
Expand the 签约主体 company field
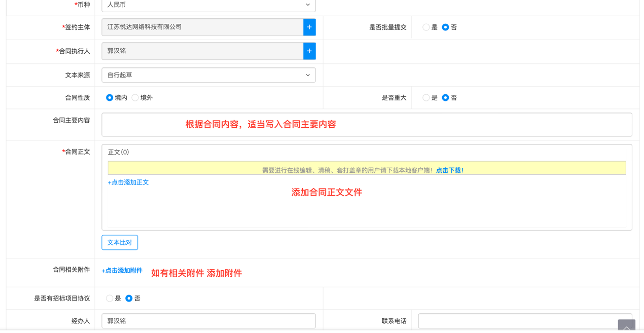pos(203,27)
